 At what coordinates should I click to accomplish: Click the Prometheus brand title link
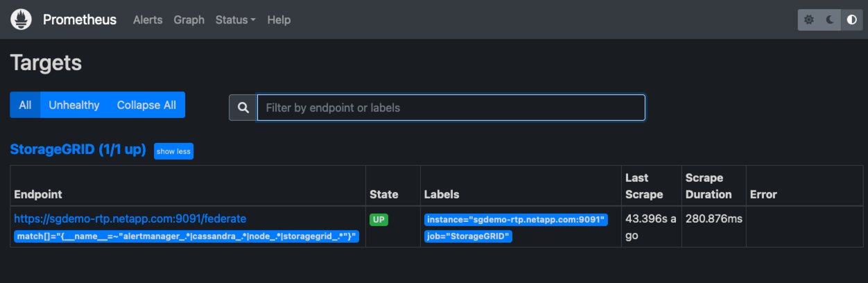[x=80, y=20]
